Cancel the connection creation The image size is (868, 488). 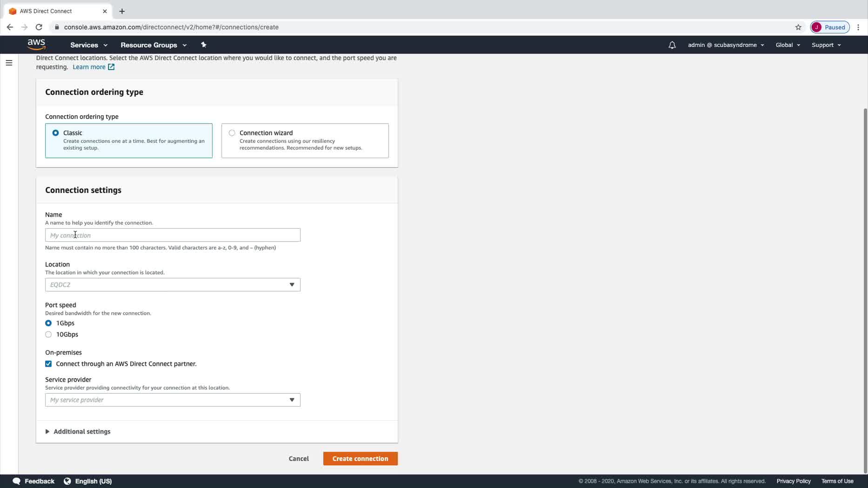(x=299, y=459)
